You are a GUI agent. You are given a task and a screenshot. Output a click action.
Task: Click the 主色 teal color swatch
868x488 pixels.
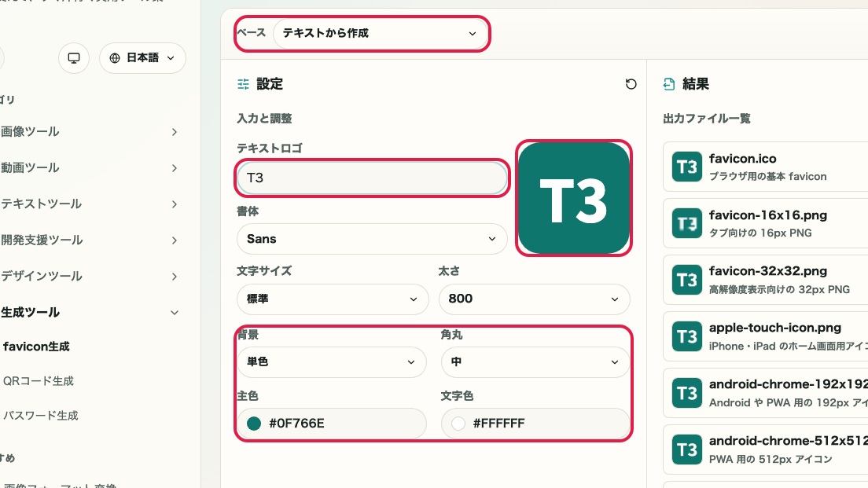click(x=254, y=424)
